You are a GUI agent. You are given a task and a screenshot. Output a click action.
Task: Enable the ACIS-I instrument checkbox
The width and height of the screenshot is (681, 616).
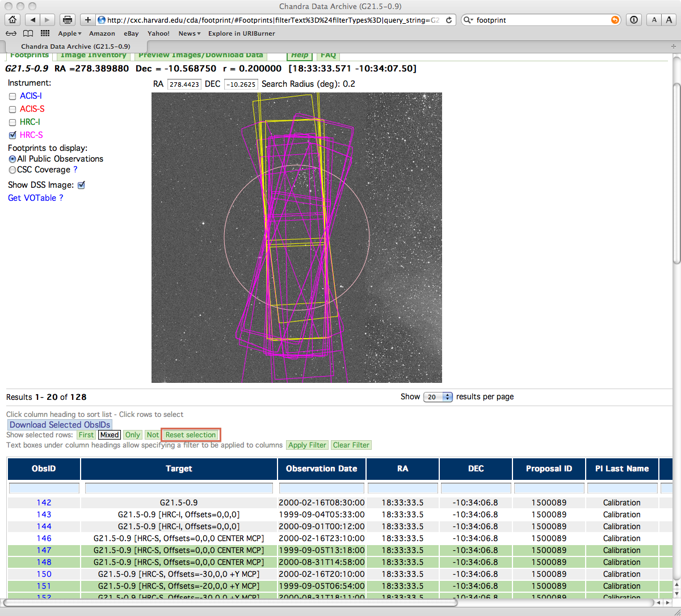point(12,96)
